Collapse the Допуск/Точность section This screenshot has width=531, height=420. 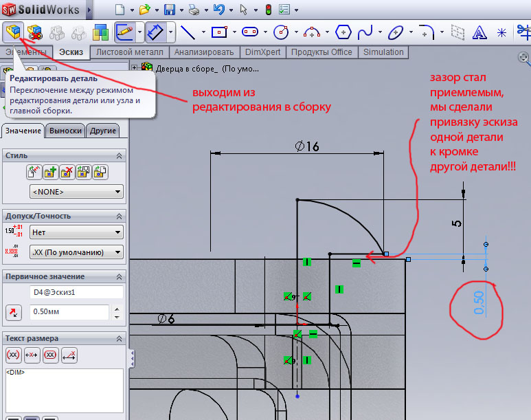point(119,216)
